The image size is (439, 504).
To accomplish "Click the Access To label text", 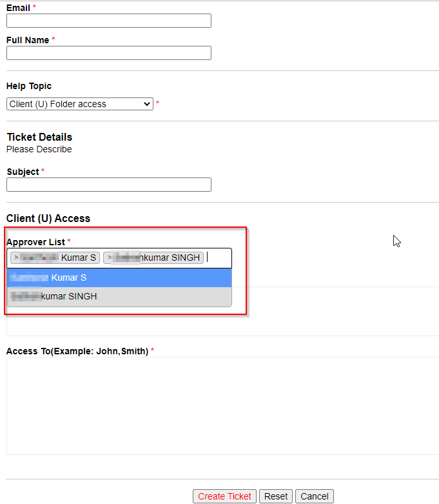I will tap(77, 351).
